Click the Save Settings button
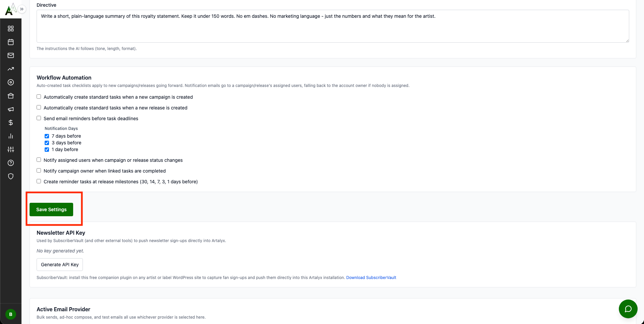The height and width of the screenshot is (324, 644). click(51, 210)
